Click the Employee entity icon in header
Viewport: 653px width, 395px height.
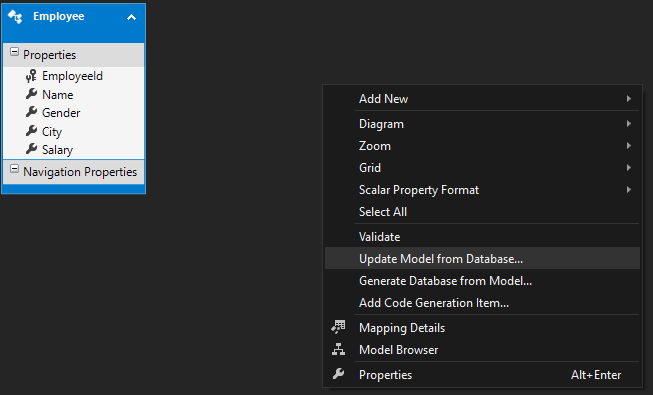coord(15,17)
